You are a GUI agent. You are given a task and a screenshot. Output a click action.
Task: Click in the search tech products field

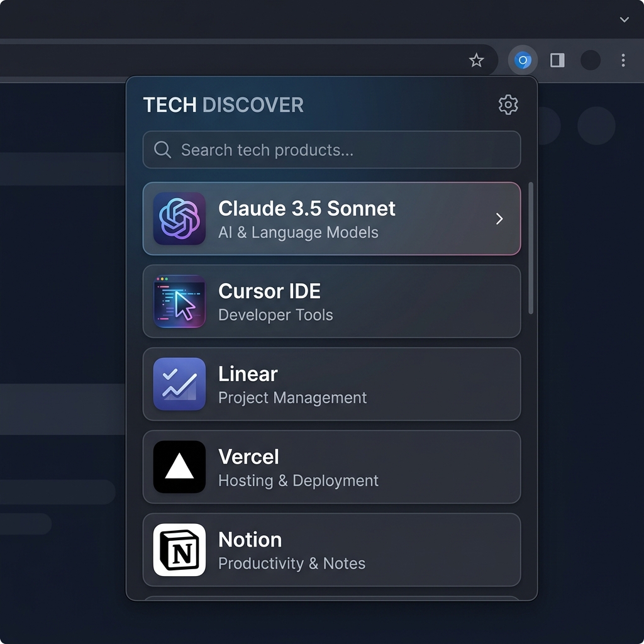pyautogui.click(x=332, y=150)
